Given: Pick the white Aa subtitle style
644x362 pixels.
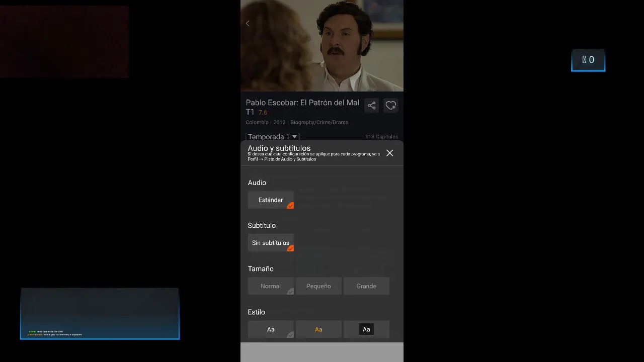Looking at the screenshot, I should [271, 329].
